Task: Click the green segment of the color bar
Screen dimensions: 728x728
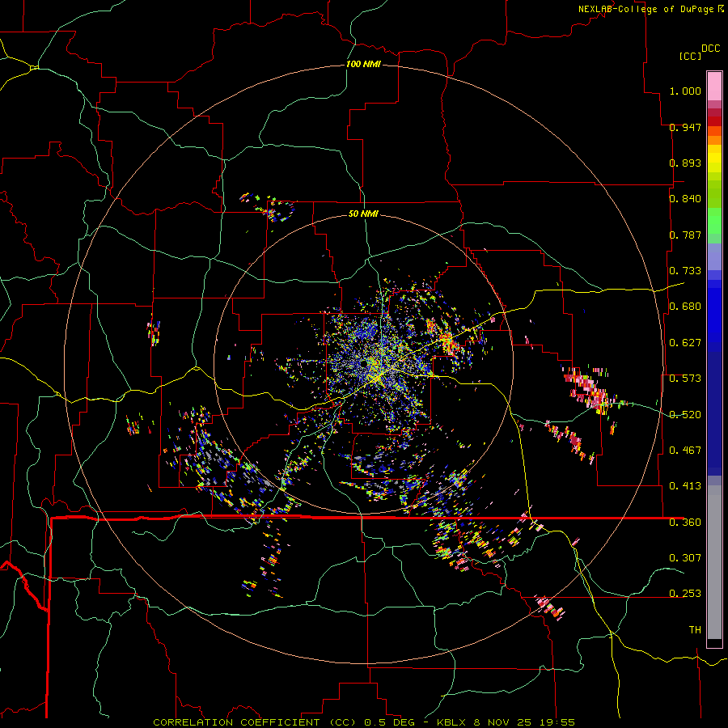Action: pyautogui.click(x=714, y=221)
